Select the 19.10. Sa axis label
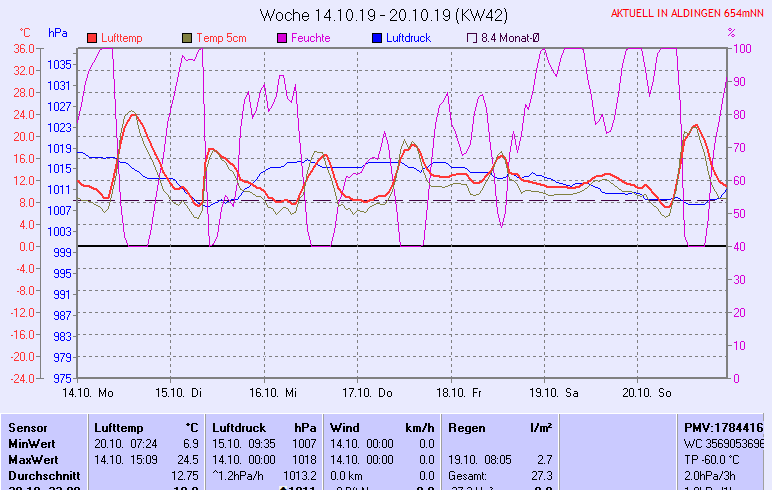 pos(554,393)
